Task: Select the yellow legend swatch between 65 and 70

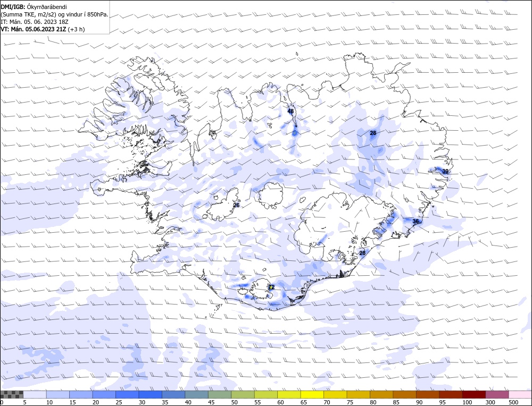Action: (312, 394)
